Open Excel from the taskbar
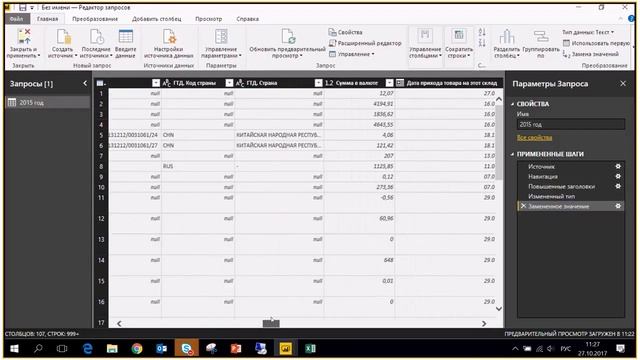The height and width of the screenshot is (360, 640). 310,349
